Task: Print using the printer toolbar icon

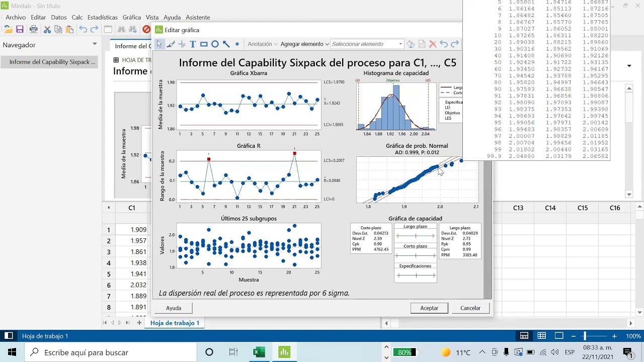Action: click(33, 30)
